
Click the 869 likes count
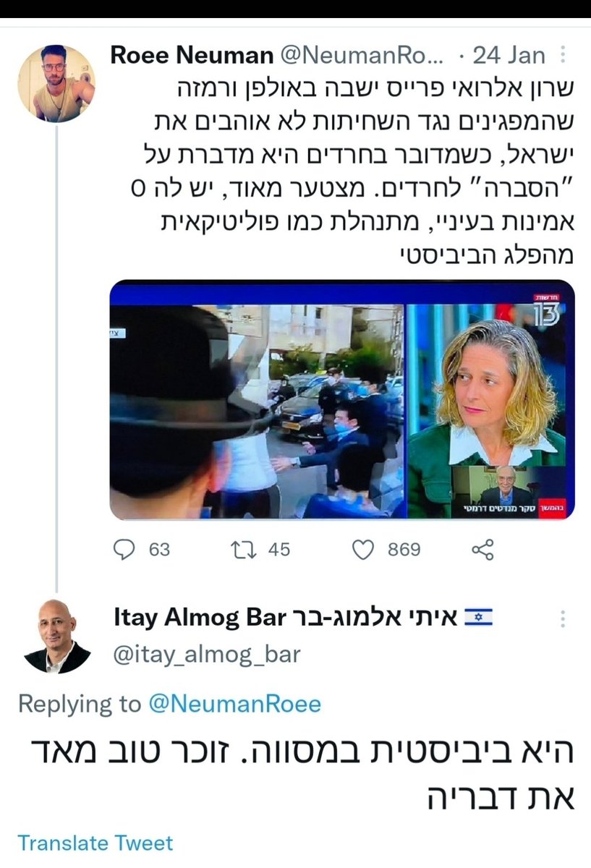404,550
